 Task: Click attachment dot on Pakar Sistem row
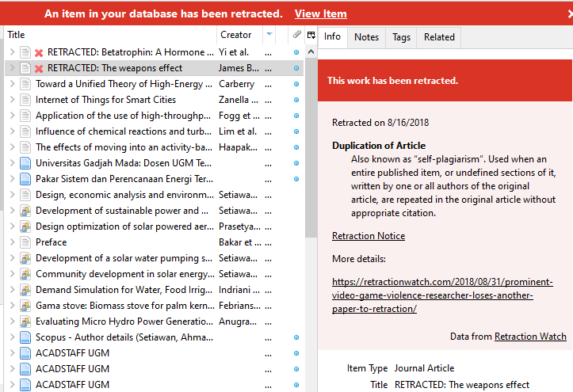296,179
